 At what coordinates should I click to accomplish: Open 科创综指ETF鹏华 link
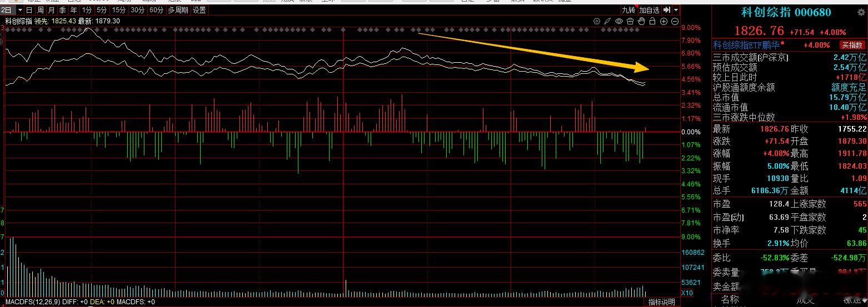(746, 45)
